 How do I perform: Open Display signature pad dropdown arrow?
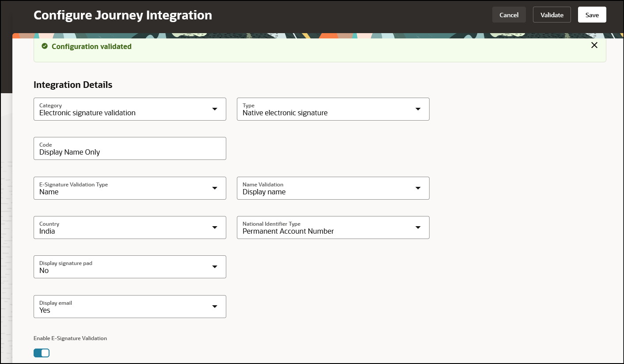pos(215,267)
